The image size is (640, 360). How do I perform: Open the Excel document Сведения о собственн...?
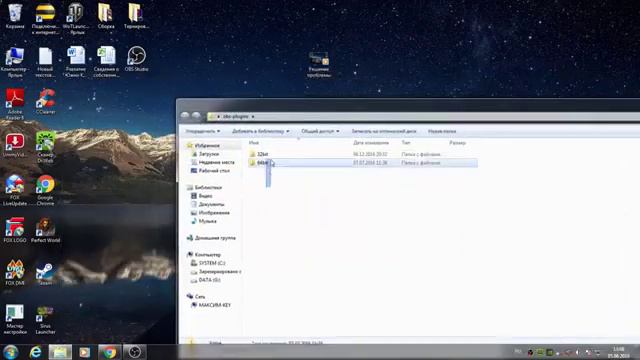click(x=106, y=61)
